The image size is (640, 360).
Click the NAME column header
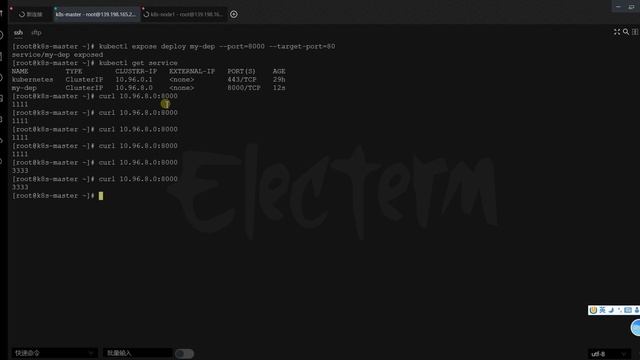20,71
